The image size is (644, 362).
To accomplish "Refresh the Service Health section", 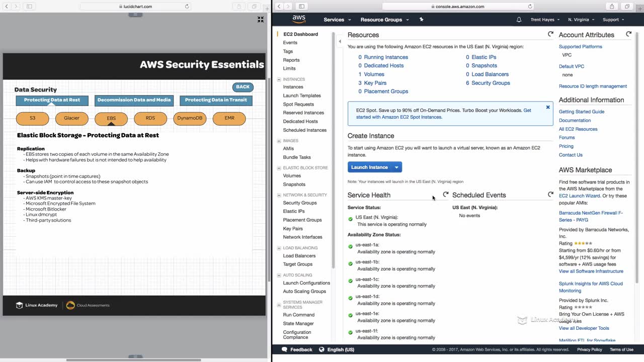I will pyautogui.click(x=445, y=194).
